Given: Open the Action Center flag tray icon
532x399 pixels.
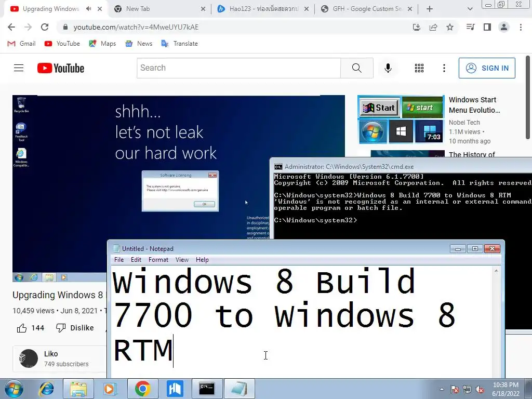Looking at the screenshot, I should click(x=455, y=389).
